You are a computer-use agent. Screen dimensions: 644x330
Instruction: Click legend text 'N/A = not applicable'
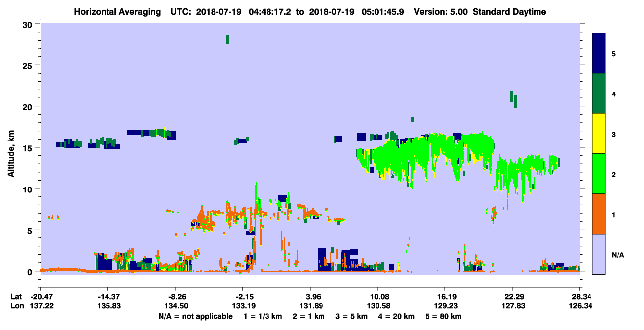click(x=195, y=316)
